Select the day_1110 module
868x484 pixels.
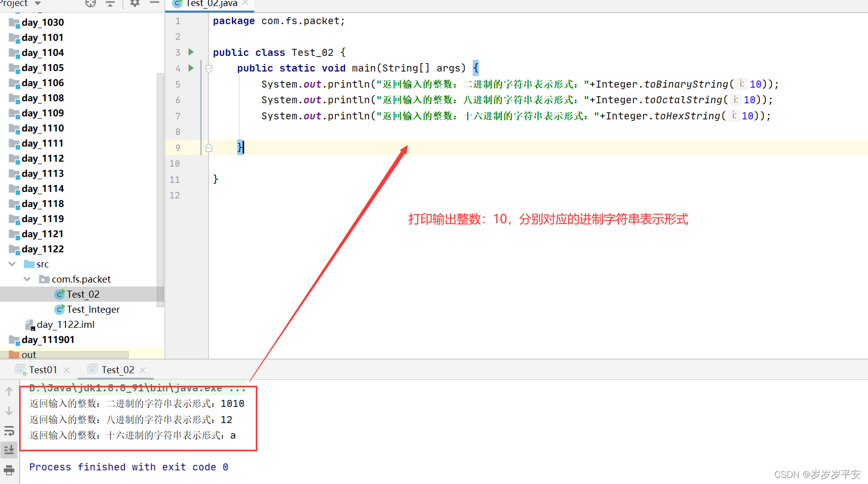tap(43, 128)
